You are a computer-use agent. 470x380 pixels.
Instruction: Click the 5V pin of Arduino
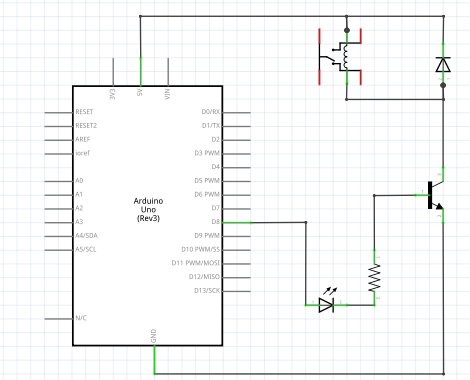pos(140,72)
